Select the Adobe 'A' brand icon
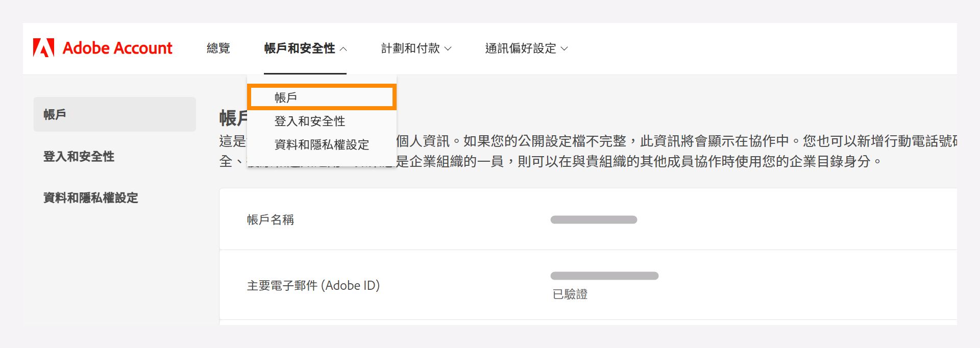980x348 pixels. pos(42,48)
